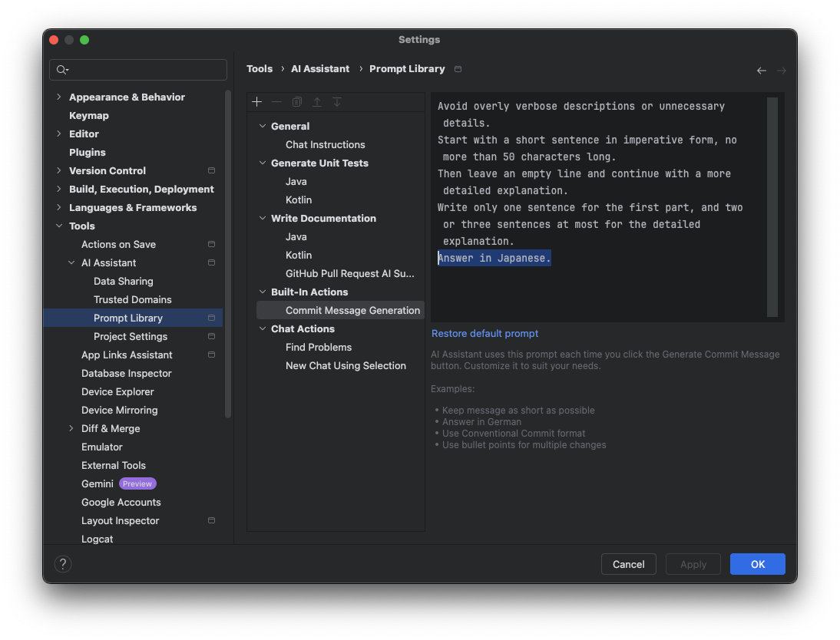Image resolution: width=840 pixels, height=640 pixels.
Task: Focus the settings search field
Action: coord(146,70)
